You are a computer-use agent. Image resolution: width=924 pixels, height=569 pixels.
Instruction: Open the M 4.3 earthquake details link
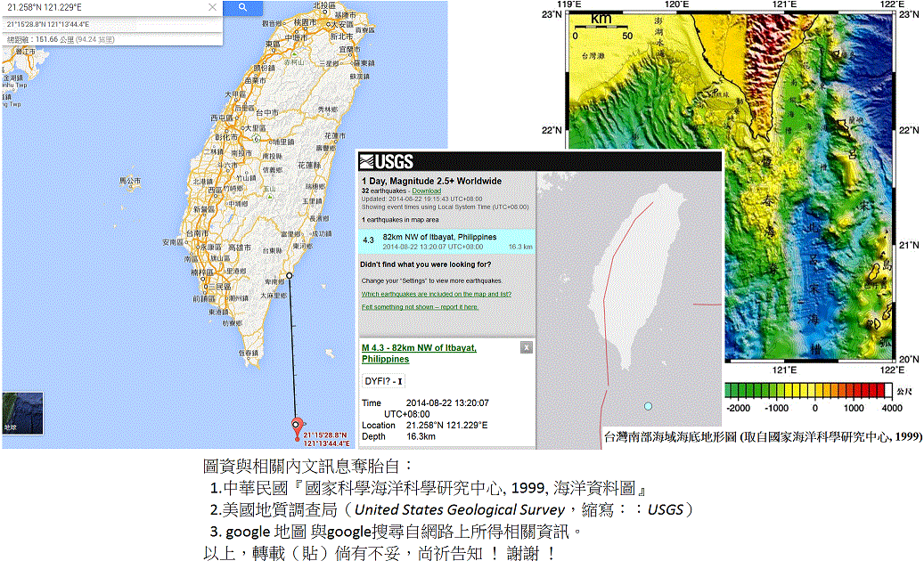pos(419,354)
